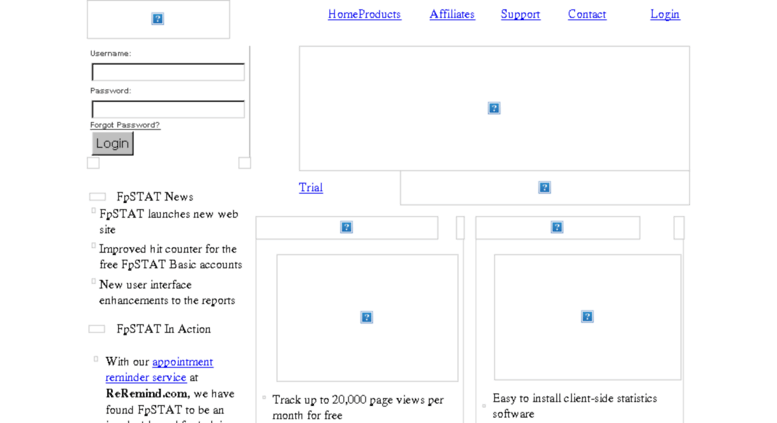
Task: Select 'Easy to install client-side statistics' text
Action: tap(575, 406)
